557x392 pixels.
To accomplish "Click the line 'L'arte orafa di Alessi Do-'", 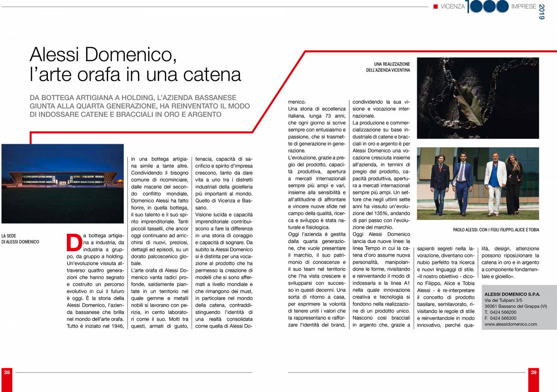I will tap(160, 270).
